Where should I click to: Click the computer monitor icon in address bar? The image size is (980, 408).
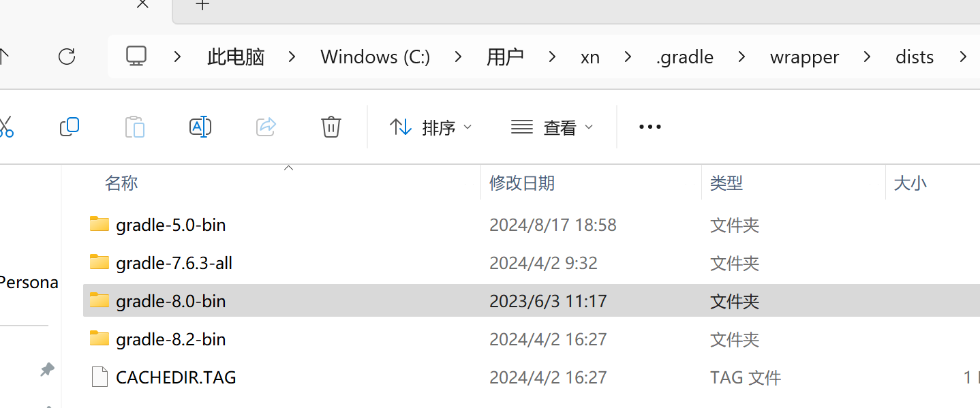[x=136, y=57]
